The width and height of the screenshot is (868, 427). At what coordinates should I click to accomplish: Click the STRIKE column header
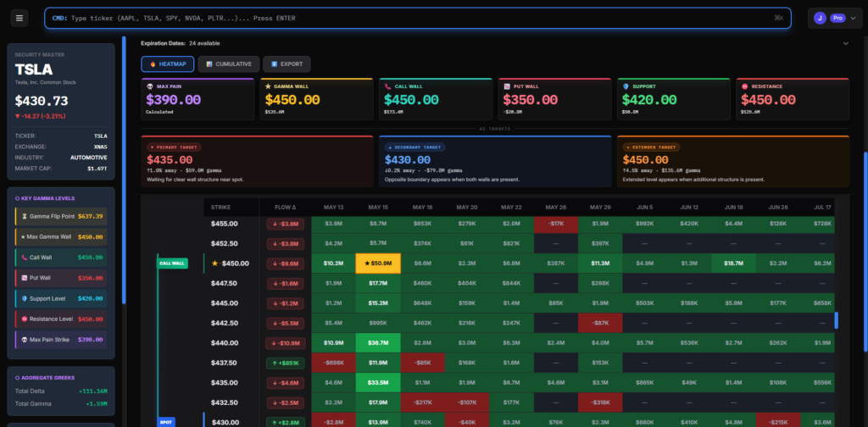[220, 208]
